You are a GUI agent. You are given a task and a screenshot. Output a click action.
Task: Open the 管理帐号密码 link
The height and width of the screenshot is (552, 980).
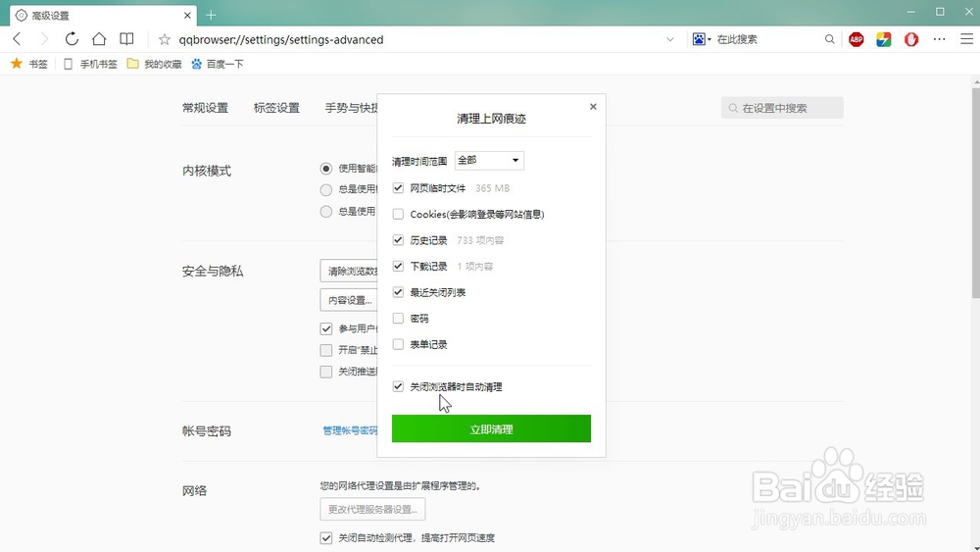coord(350,430)
